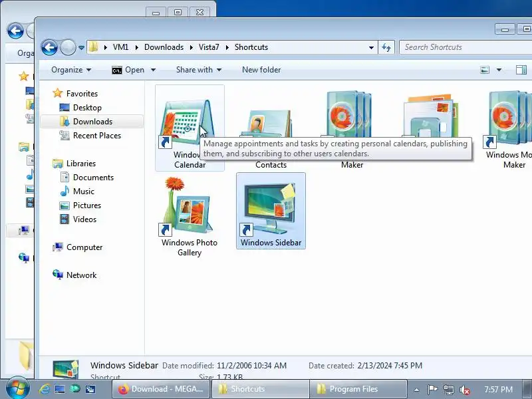Click the folder icon in the address bar
The width and height of the screenshot is (532, 399).
click(93, 47)
